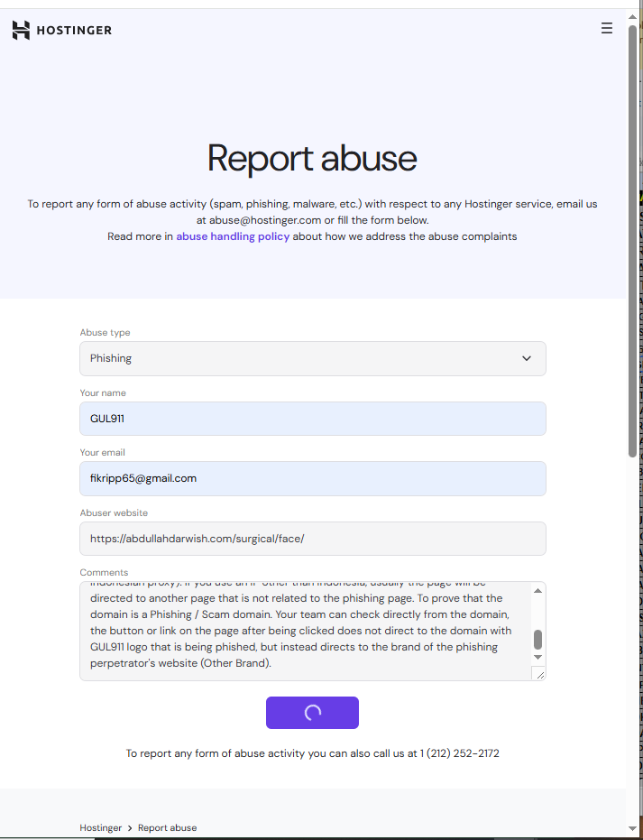This screenshot has width=643, height=840.
Task: Click the page vertical scrollbar thumb
Action: pos(632,241)
